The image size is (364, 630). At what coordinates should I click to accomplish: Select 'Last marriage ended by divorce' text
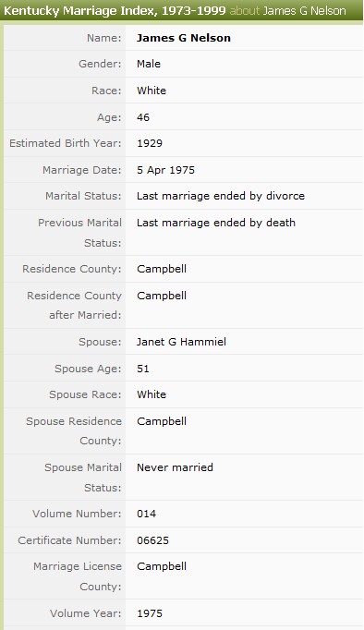pos(221,196)
